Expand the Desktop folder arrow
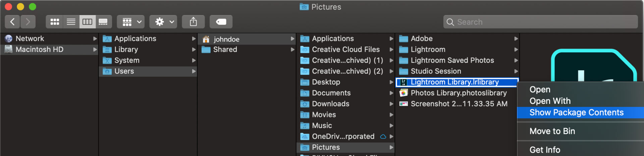 coord(391,82)
